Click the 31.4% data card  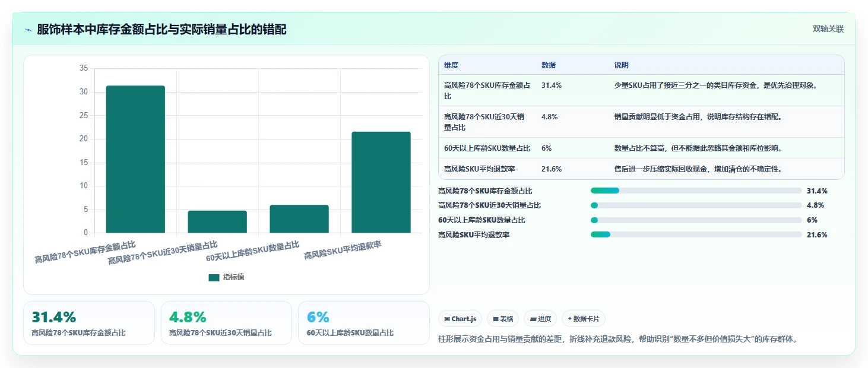click(x=89, y=323)
